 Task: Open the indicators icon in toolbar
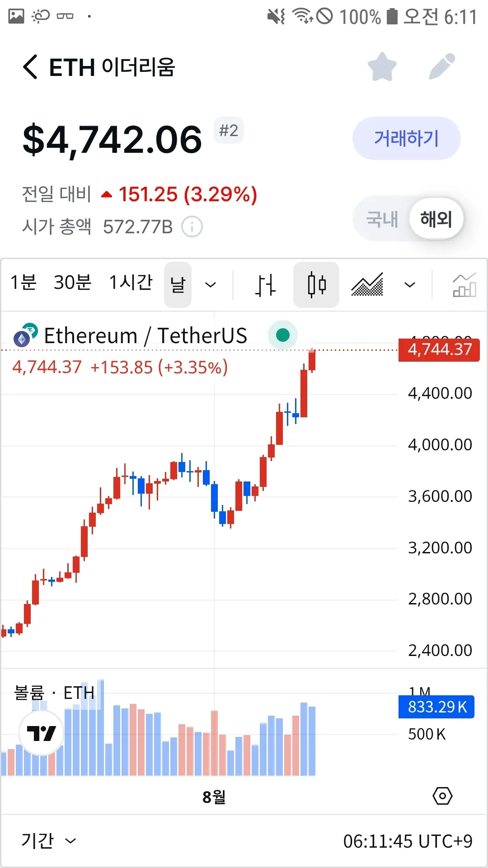tap(464, 285)
